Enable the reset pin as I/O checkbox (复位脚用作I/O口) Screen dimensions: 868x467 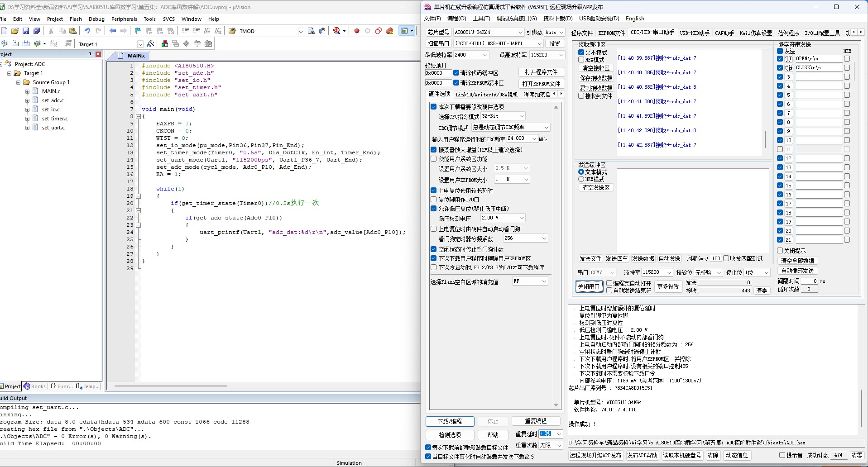pos(433,200)
